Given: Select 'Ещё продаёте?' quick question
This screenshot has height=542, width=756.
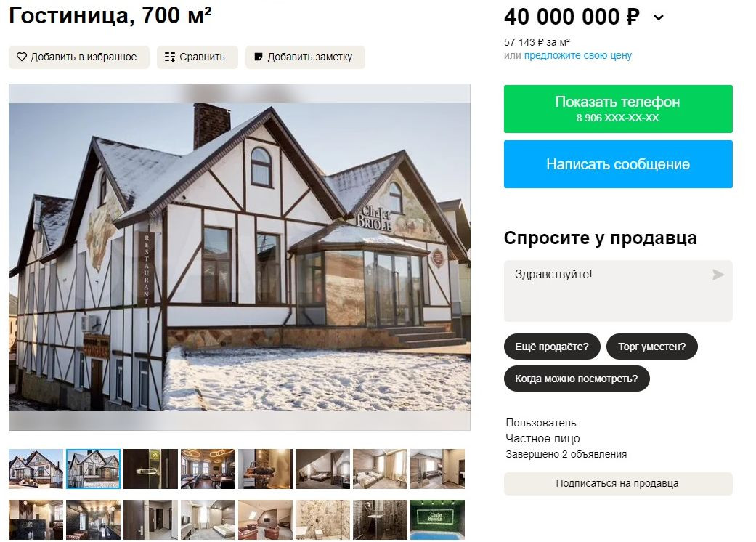Looking at the screenshot, I should 552,347.
